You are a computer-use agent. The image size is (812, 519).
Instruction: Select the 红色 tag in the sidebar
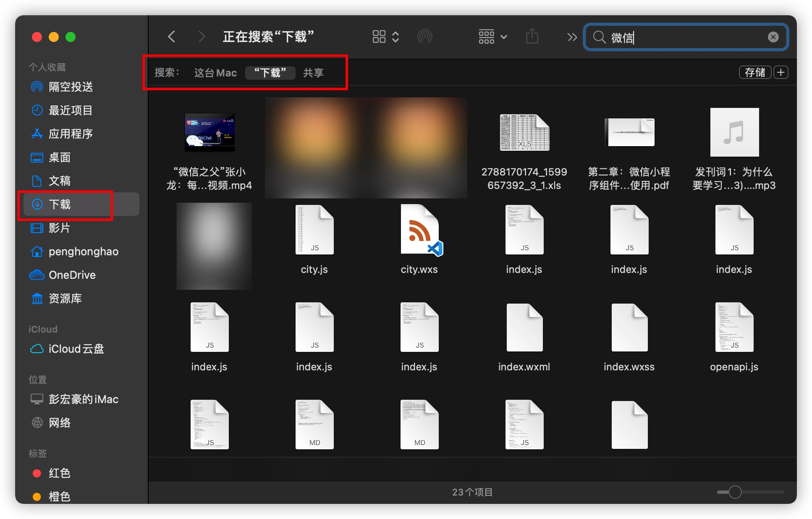[59, 473]
